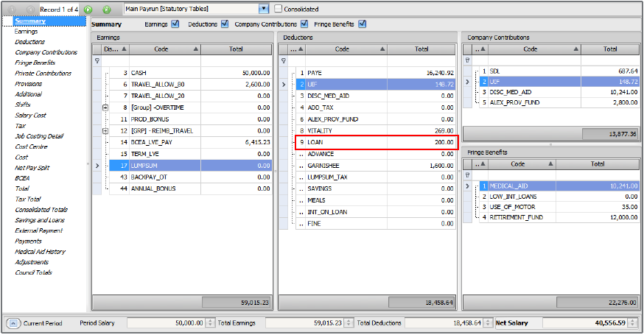Open Company Contributions in the sidebar

[x=46, y=52]
